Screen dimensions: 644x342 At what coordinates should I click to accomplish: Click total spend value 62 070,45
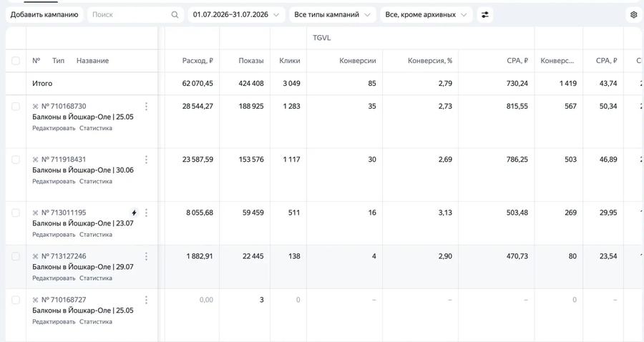click(x=197, y=83)
